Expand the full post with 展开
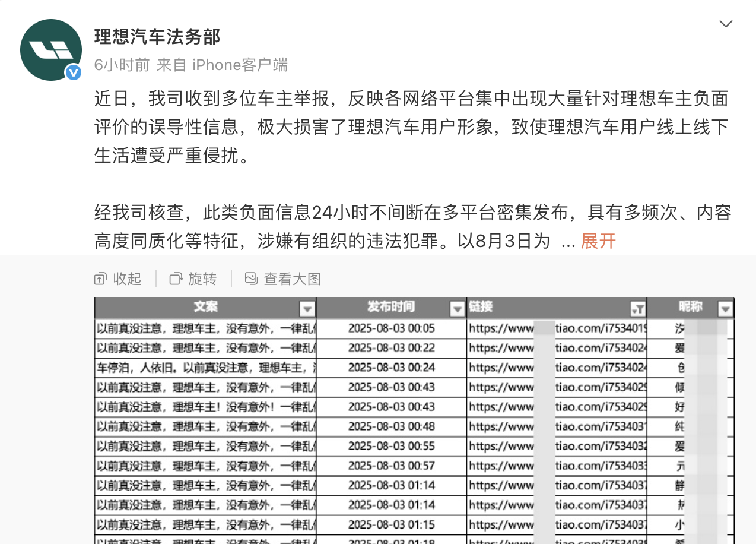 click(598, 241)
